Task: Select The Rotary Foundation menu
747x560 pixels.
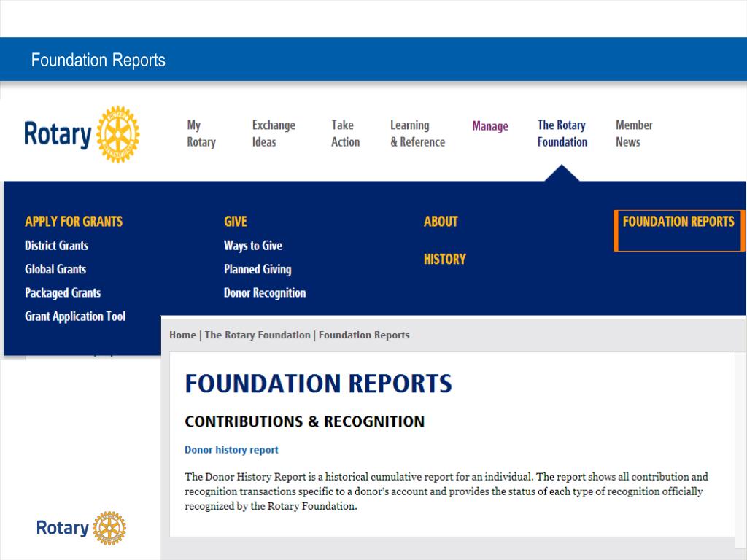Action: point(562,134)
